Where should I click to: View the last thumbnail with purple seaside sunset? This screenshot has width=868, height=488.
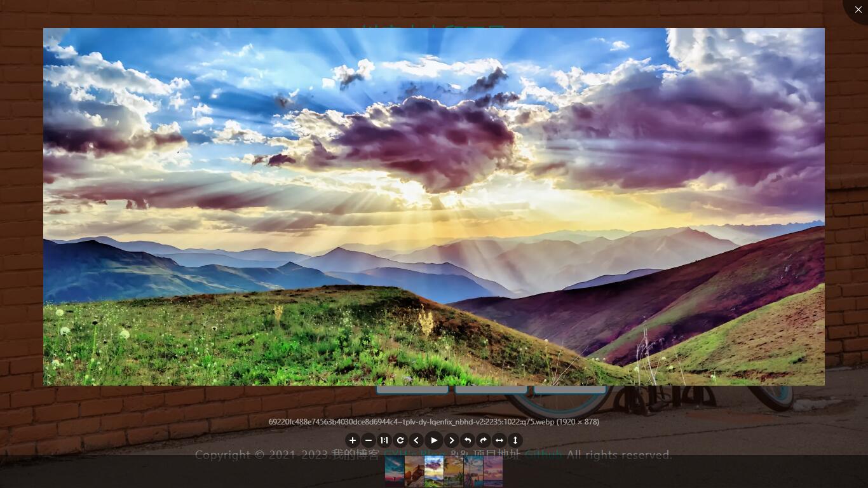[493, 471]
